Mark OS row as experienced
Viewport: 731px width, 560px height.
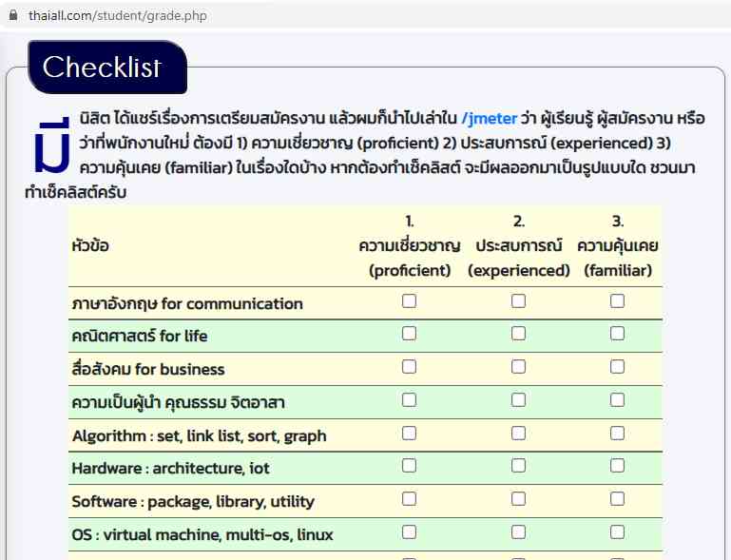click(x=519, y=532)
